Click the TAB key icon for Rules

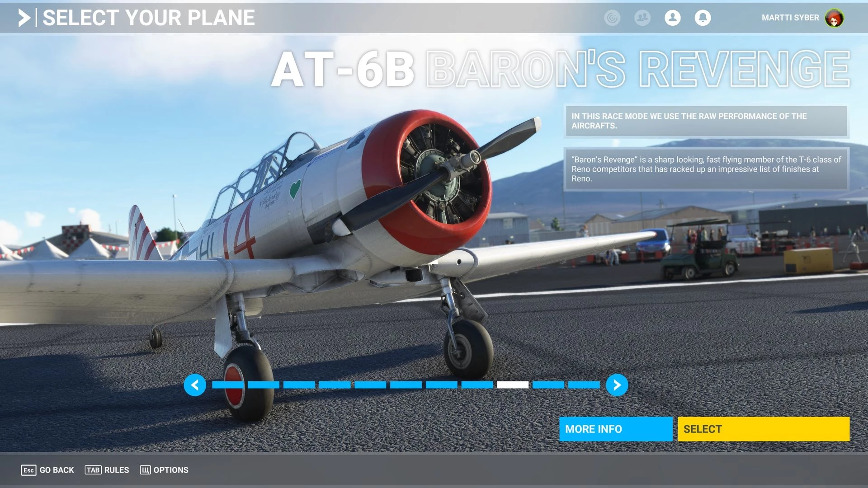click(x=93, y=470)
